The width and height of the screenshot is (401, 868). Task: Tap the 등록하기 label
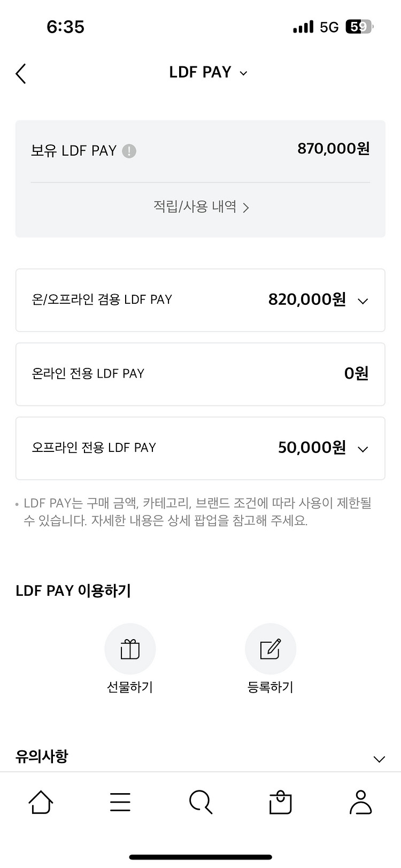coord(270,687)
